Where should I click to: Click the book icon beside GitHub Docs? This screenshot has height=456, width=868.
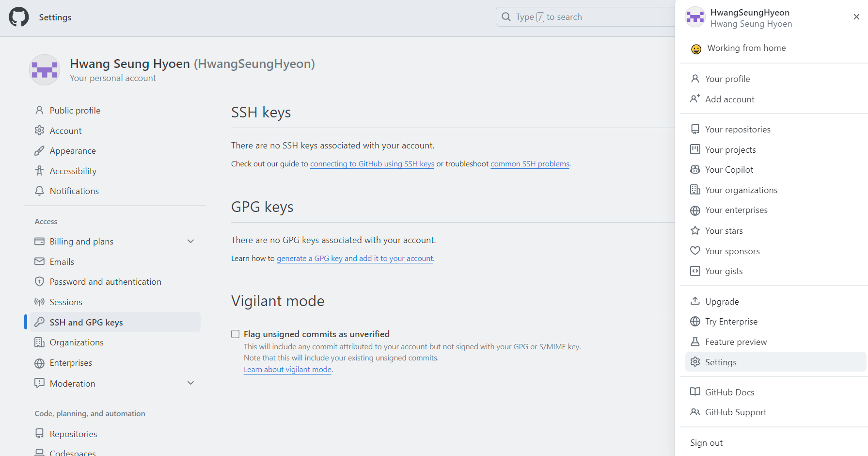[x=695, y=392]
